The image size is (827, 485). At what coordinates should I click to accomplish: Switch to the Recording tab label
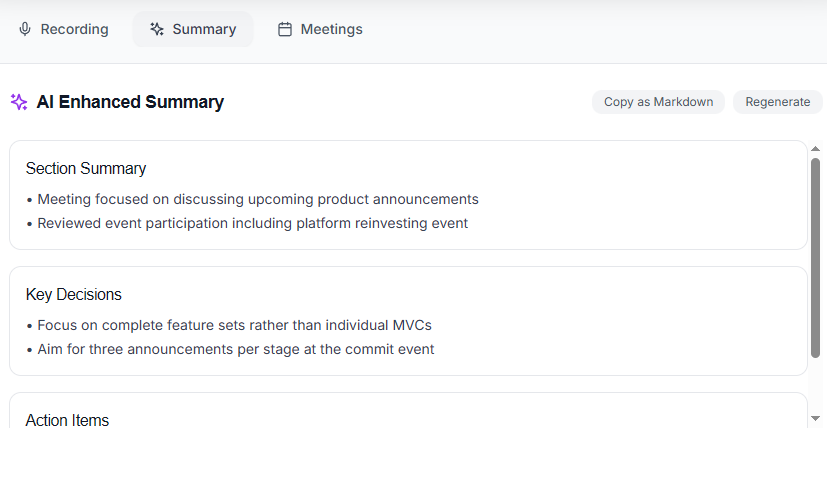point(74,30)
